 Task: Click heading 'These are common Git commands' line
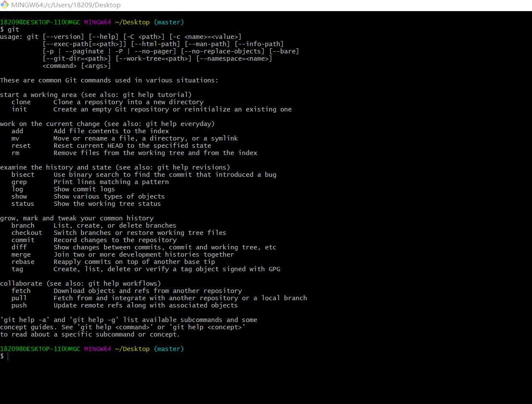click(x=109, y=80)
